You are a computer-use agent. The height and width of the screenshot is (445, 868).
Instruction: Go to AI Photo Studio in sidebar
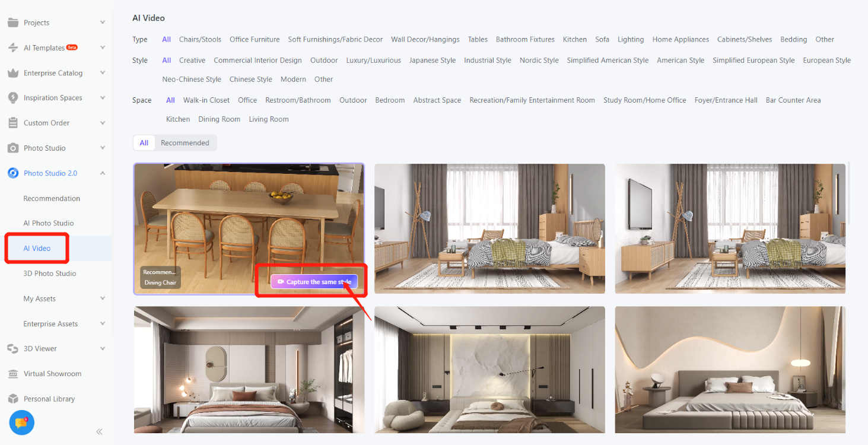(49, 223)
